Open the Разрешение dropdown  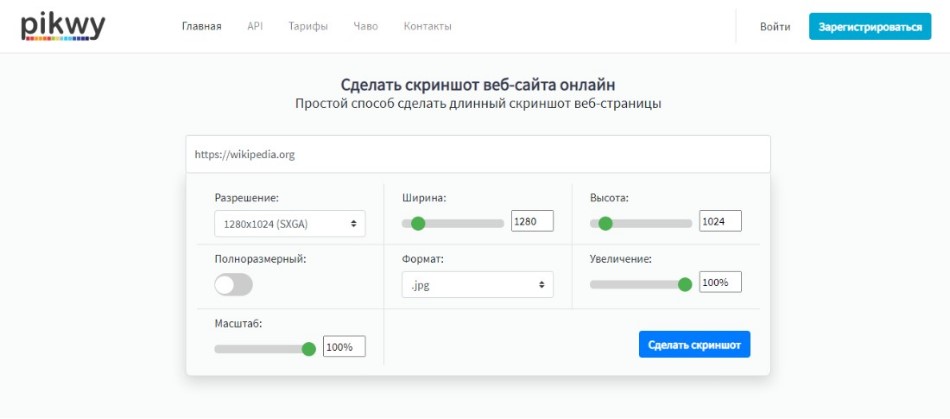[290, 223]
